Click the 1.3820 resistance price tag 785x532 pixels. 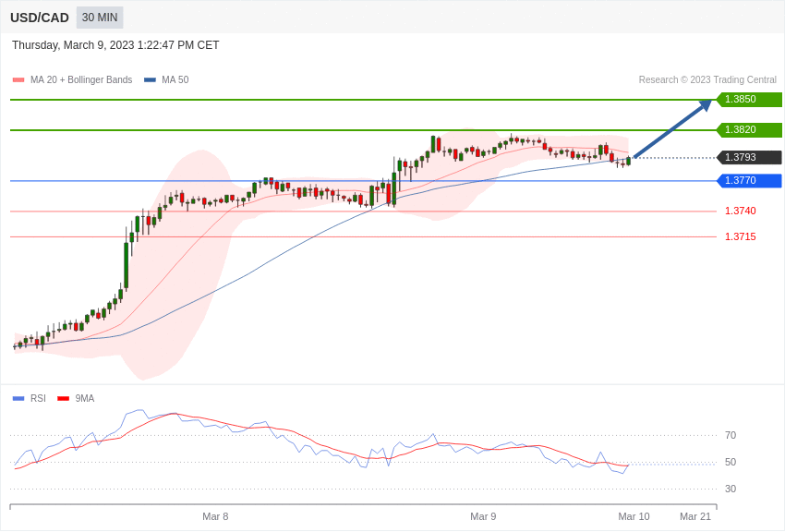click(x=750, y=129)
